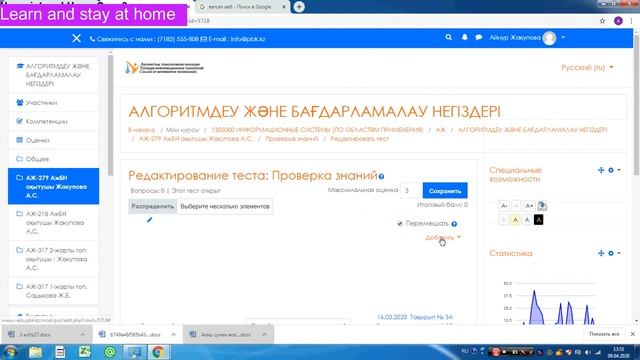Open the Русский (ru) language dropdown
This screenshot has height=360, width=640.
[587, 67]
